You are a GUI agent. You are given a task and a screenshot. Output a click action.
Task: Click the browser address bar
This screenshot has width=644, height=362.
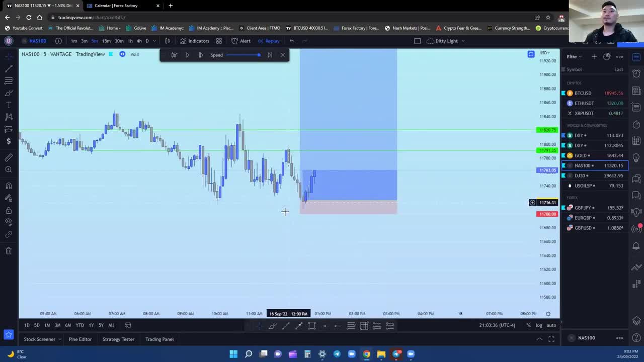click(292, 18)
